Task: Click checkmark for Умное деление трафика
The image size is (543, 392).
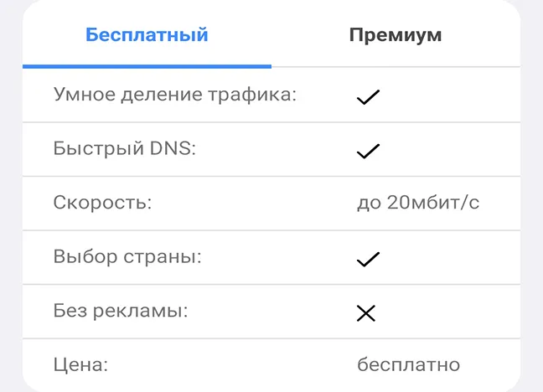Action: pyautogui.click(x=368, y=97)
